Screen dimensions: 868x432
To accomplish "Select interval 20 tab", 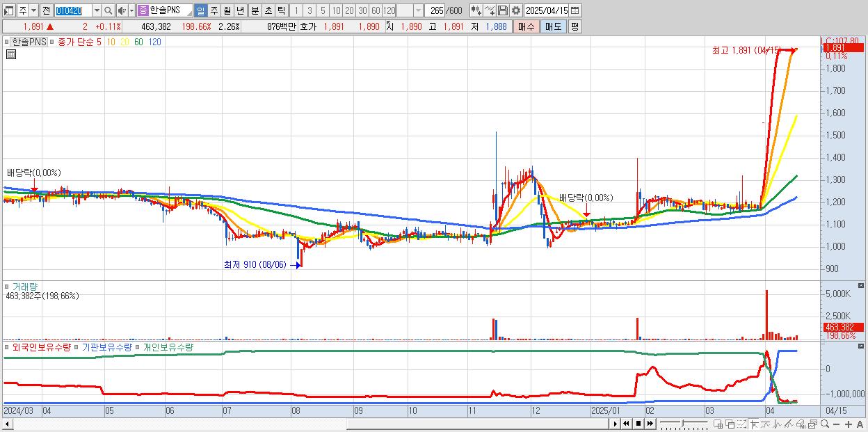I will point(349,10).
